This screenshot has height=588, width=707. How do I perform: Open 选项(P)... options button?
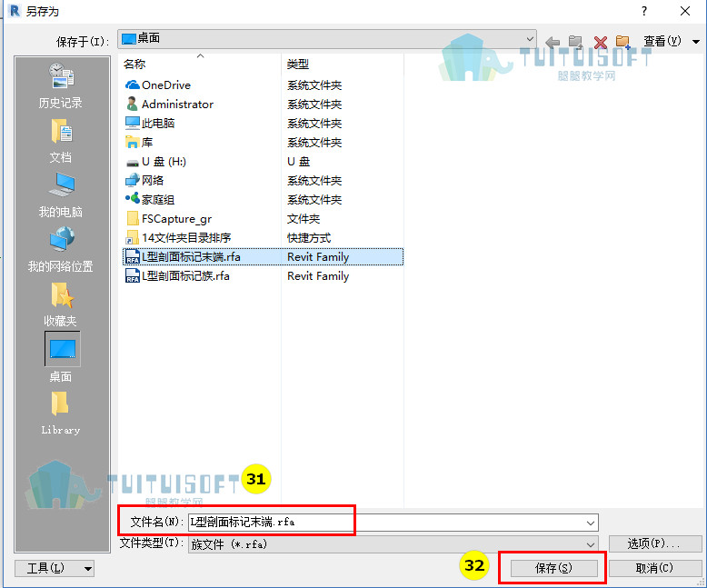pyautogui.click(x=654, y=543)
